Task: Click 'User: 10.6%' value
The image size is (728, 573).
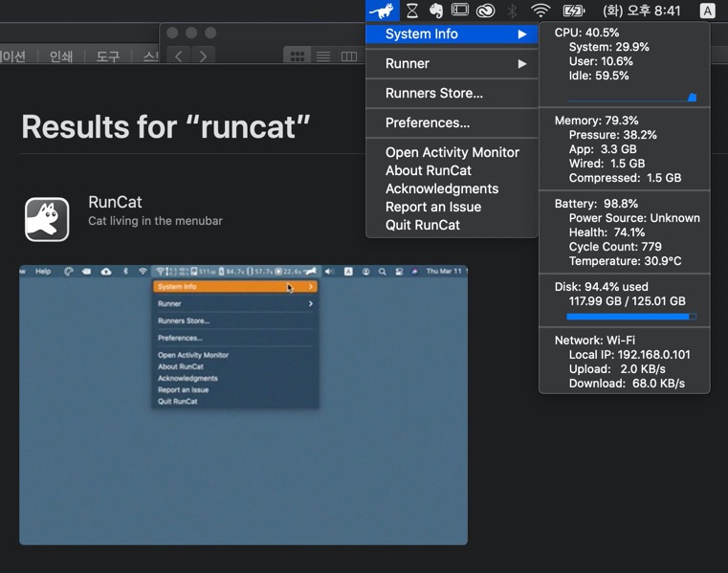Action: (x=601, y=61)
